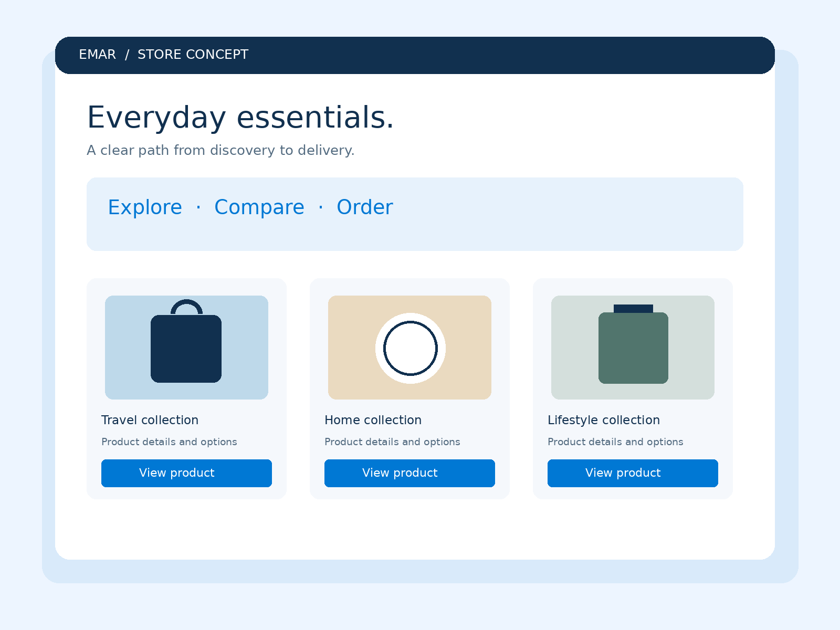The height and width of the screenshot is (630, 840).
Task: Click the Everyday essentials heading
Action: coord(240,118)
